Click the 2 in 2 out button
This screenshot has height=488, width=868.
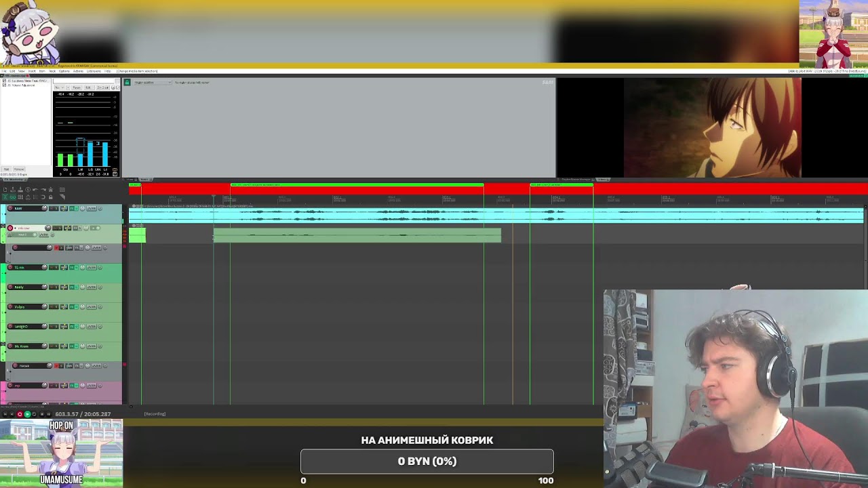(102, 87)
